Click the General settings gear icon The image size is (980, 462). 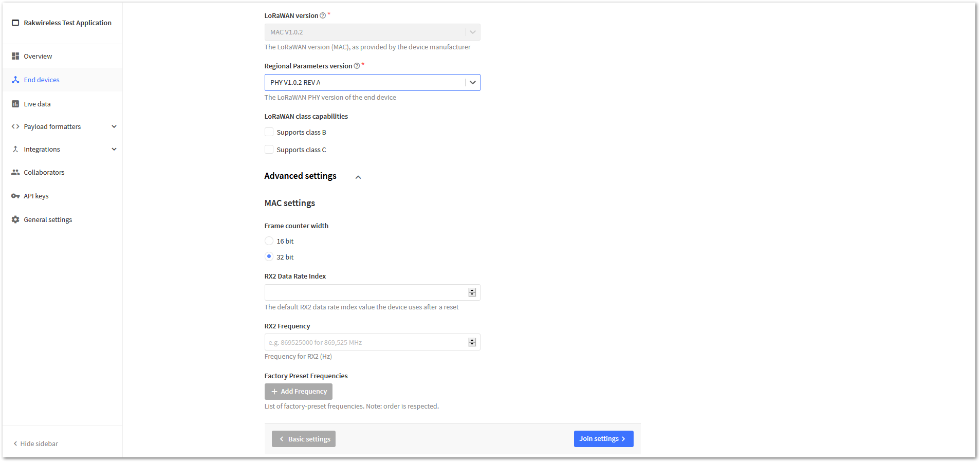pos(15,219)
